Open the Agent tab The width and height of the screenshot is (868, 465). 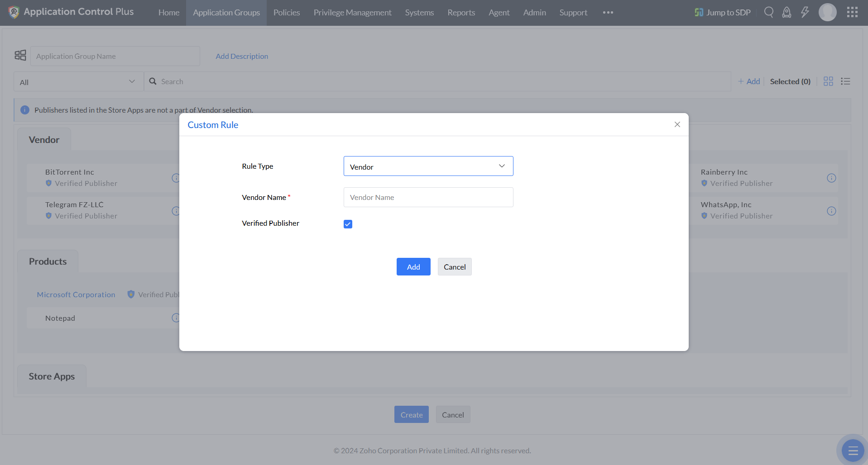pyautogui.click(x=499, y=13)
